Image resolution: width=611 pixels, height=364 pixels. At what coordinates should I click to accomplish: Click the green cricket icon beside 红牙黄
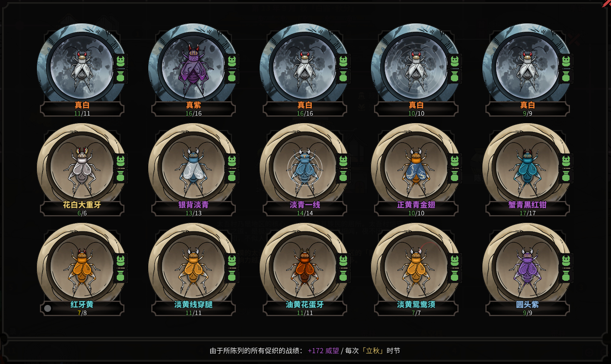[x=120, y=260]
